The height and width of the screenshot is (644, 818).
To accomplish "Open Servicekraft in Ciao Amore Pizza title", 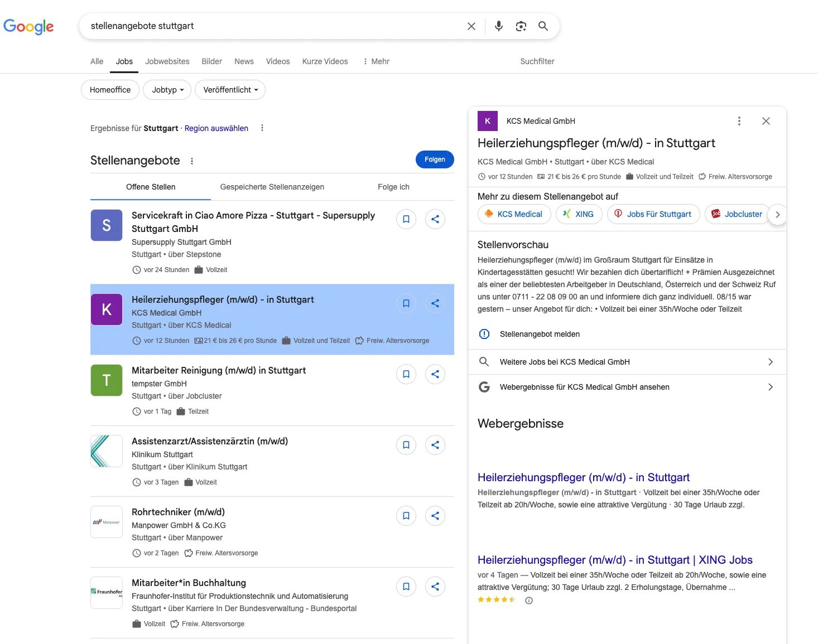I will point(253,222).
